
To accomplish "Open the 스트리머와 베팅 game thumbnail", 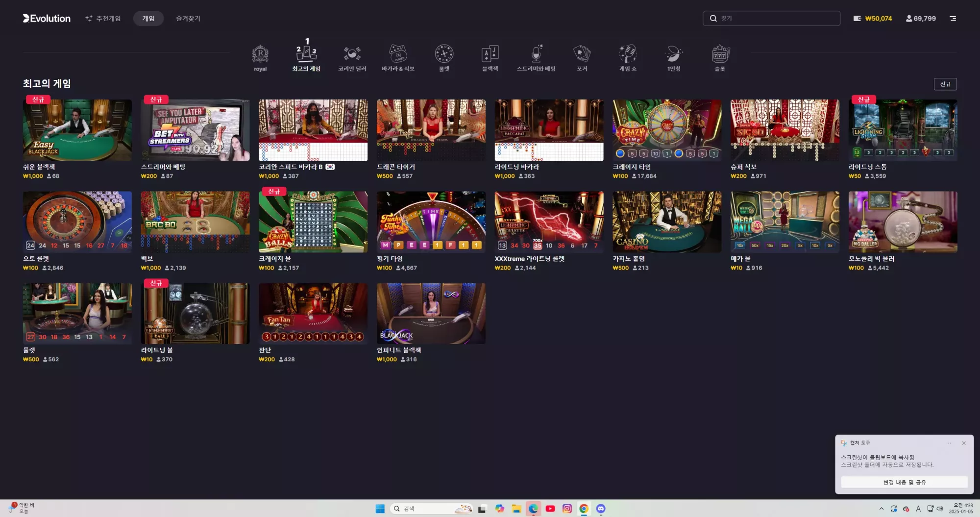I will (195, 130).
